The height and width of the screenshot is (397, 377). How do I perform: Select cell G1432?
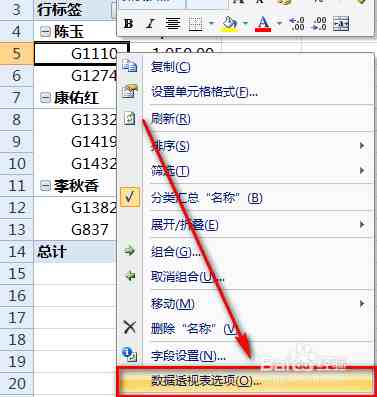click(x=75, y=164)
